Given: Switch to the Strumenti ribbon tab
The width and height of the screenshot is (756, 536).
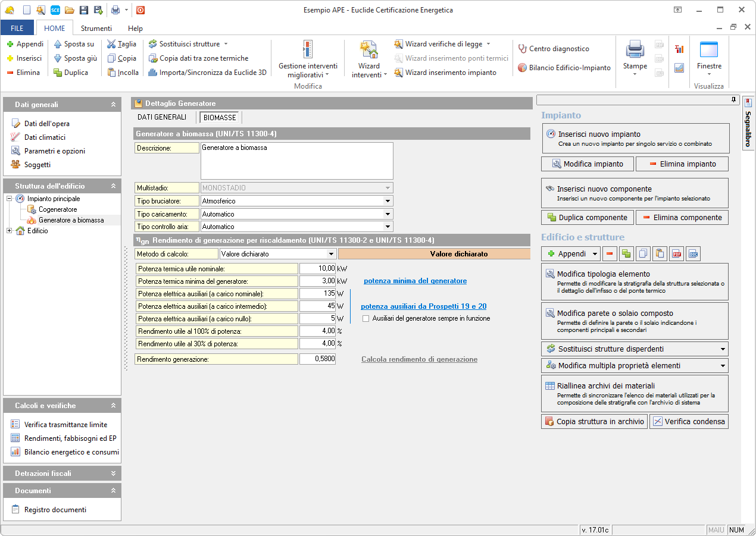Looking at the screenshot, I should click(96, 28).
